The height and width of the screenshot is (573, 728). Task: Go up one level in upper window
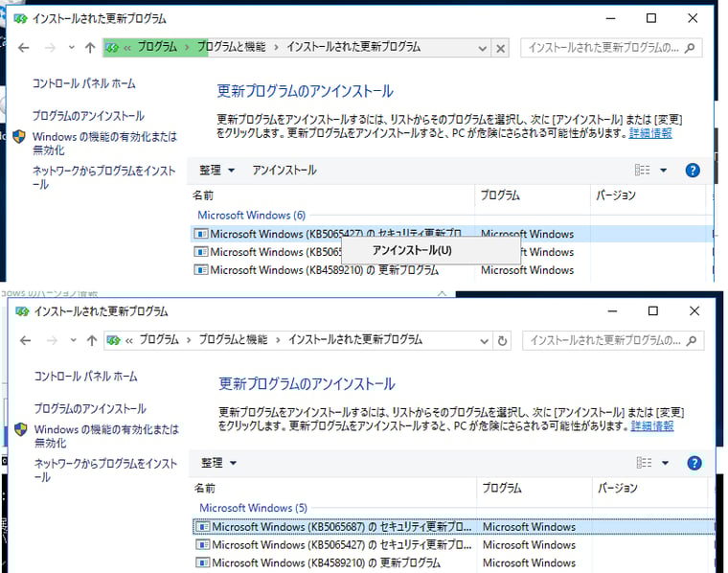[90, 48]
